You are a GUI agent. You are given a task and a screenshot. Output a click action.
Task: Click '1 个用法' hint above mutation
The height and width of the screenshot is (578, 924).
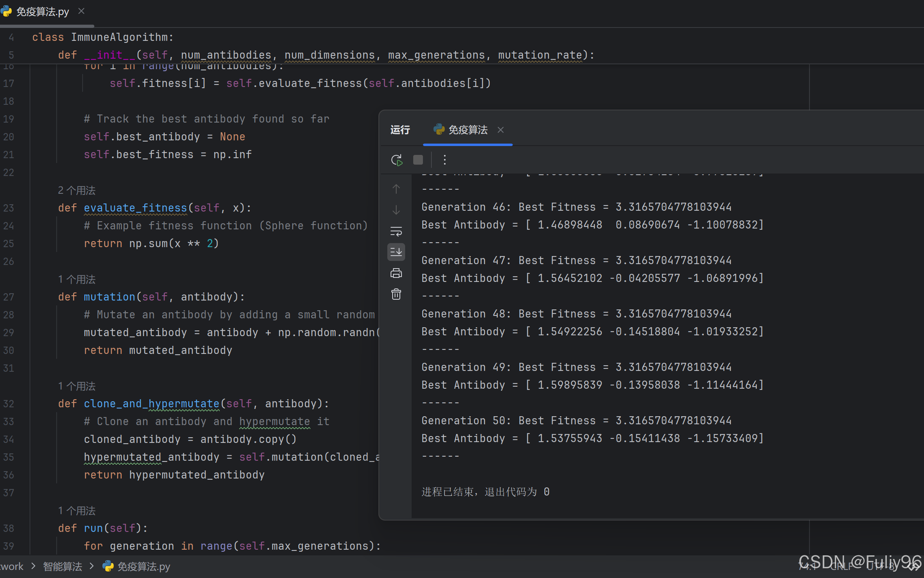pyautogui.click(x=77, y=279)
